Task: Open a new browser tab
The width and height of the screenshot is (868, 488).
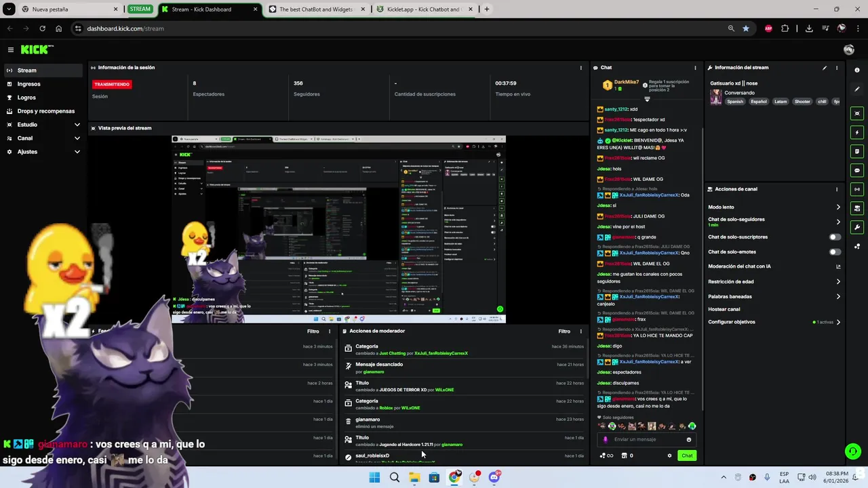Action: 486,9
